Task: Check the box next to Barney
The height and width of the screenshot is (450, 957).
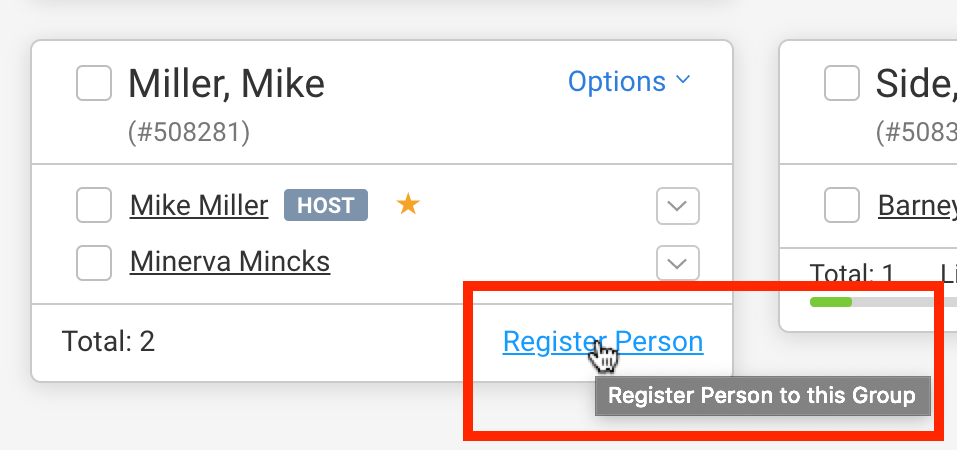Action: (842, 206)
